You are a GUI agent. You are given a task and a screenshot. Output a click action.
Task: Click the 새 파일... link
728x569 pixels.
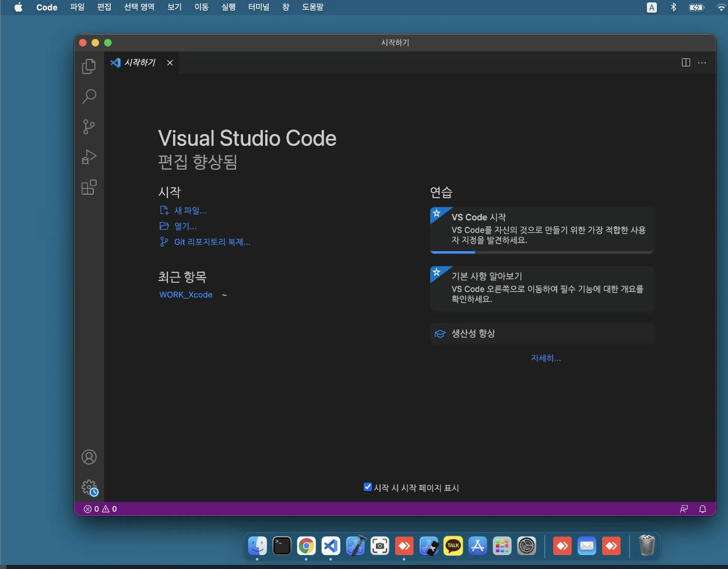[190, 210]
